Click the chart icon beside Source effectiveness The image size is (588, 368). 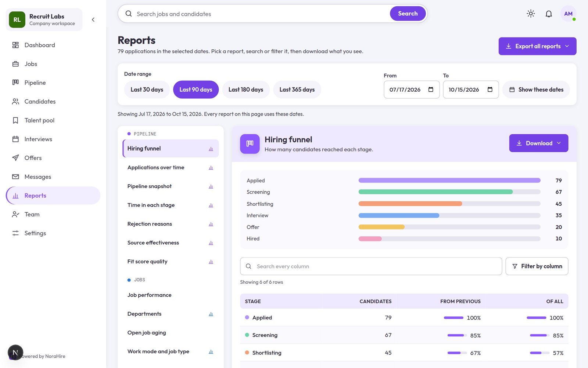(x=211, y=243)
